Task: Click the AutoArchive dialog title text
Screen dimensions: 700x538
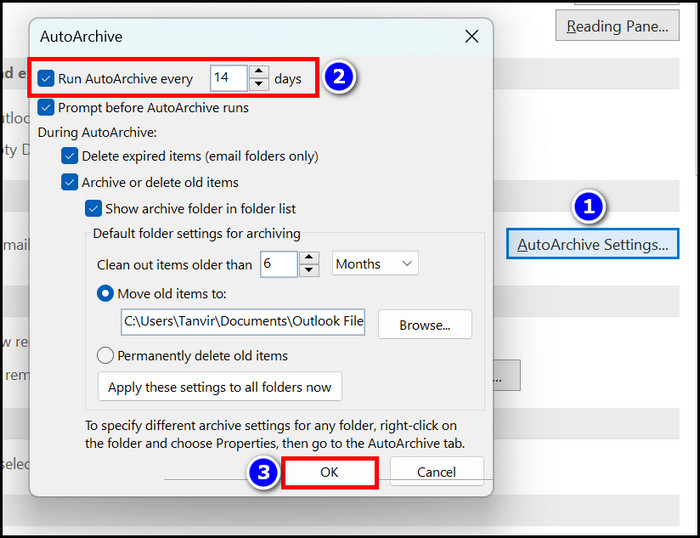Action: coord(81,36)
